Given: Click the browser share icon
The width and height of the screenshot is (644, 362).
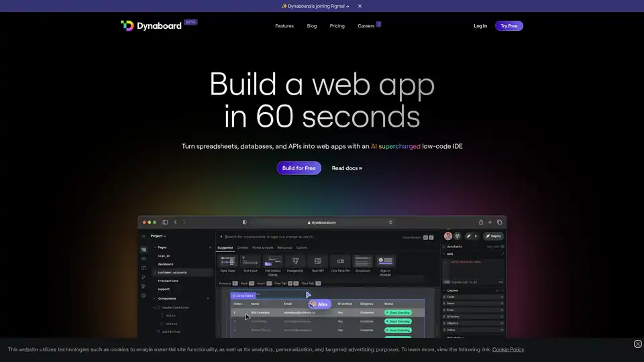Looking at the screenshot, I should click(x=480, y=222).
